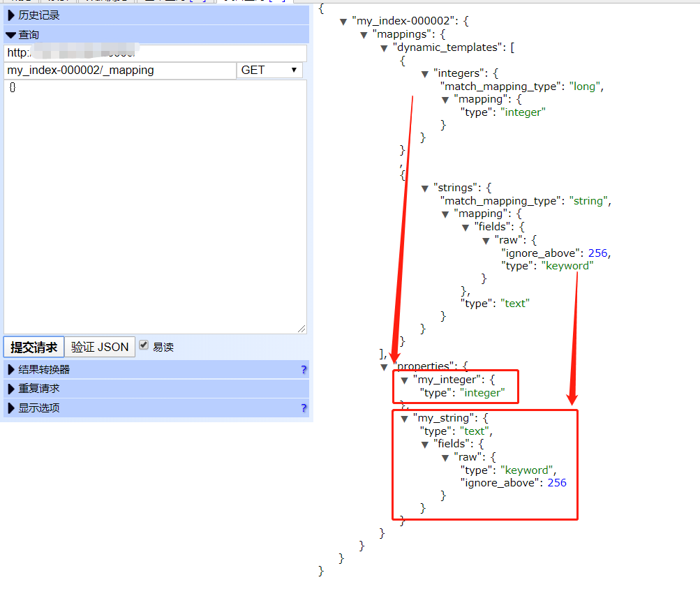Focus the http server URL field

pyautogui.click(x=156, y=53)
